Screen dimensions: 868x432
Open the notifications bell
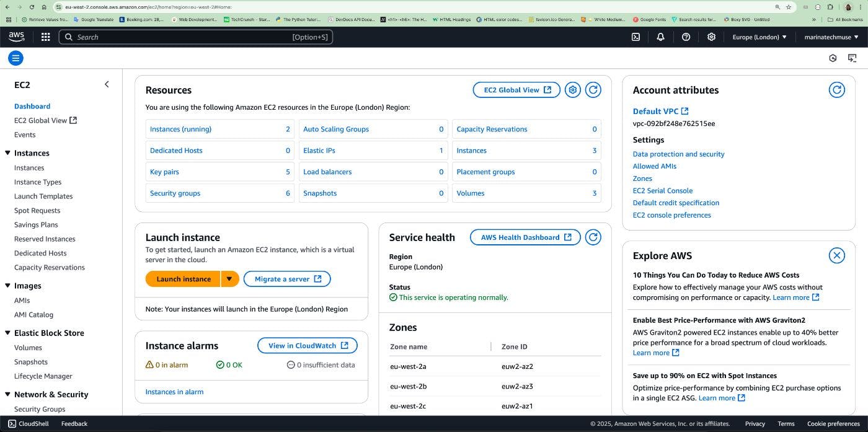[660, 37]
